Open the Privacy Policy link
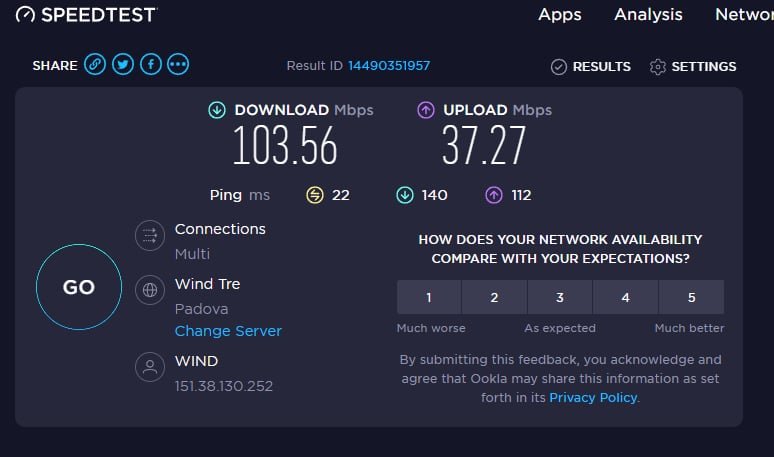The image size is (774, 457). tap(593, 397)
